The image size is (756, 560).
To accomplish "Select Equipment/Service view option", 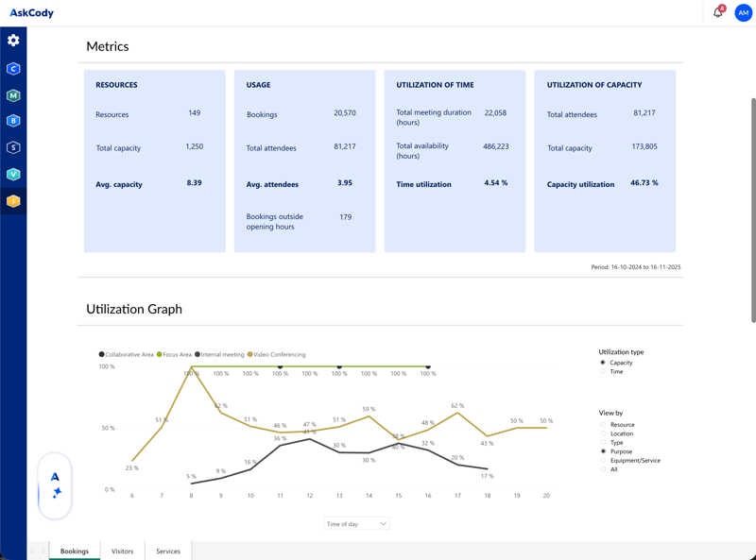I will 603,461.
